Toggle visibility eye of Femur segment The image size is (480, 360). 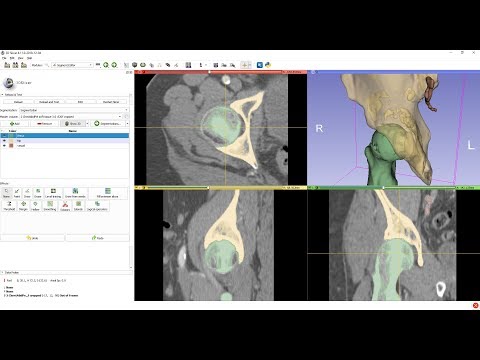click(4, 136)
